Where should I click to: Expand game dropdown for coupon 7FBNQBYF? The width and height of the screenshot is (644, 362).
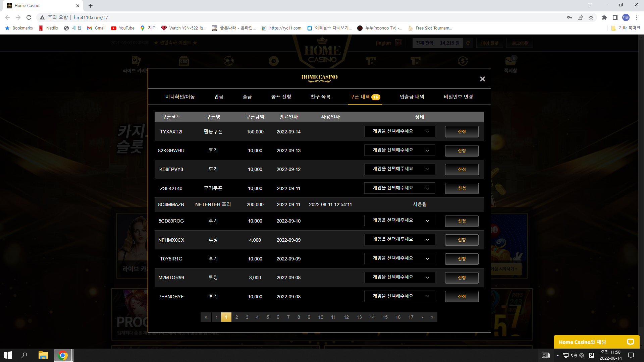click(399, 296)
